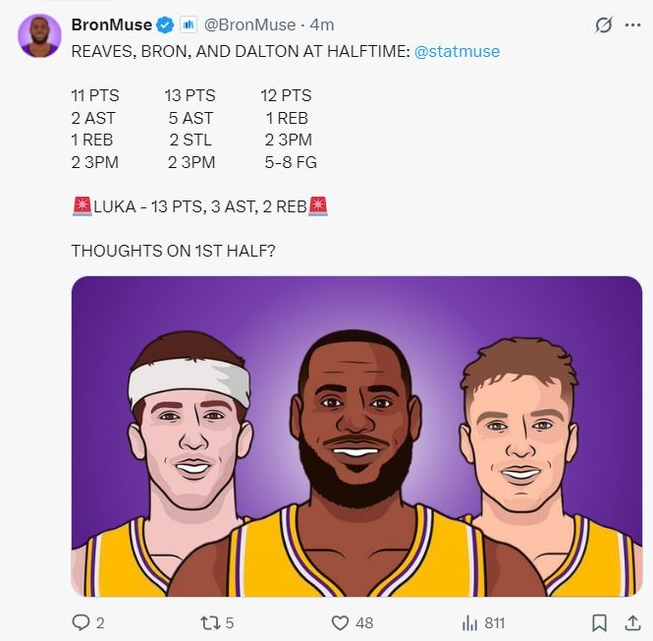Open the 4m timestamp link

tap(322, 24)
